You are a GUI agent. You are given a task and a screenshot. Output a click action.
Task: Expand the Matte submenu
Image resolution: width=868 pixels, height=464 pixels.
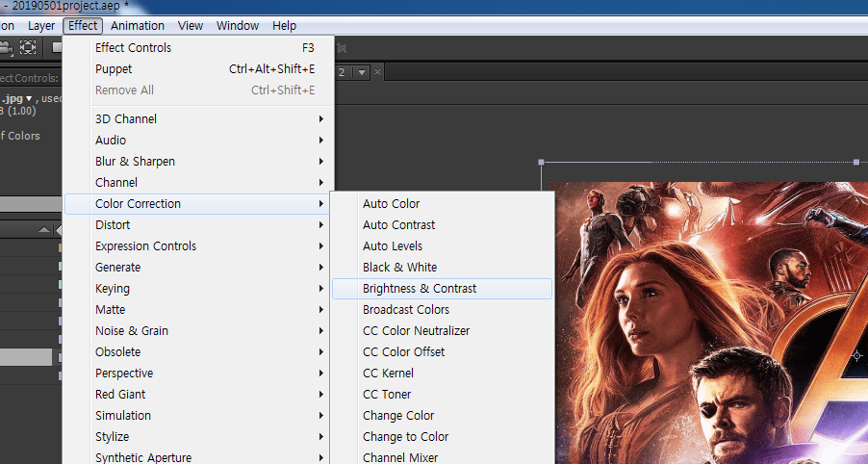pos(199,310)
